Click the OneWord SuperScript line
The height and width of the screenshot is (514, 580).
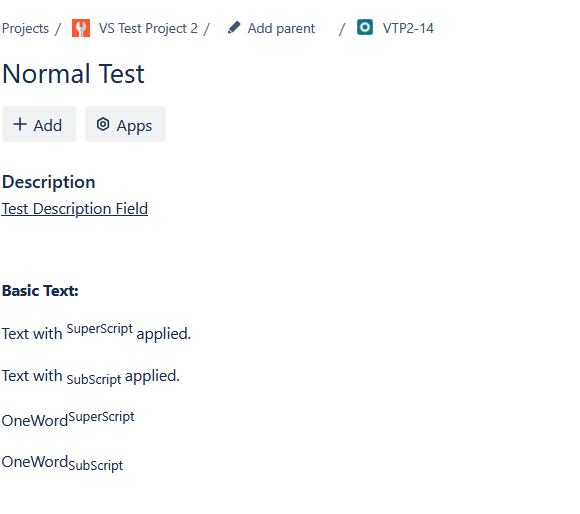click(68, 419)
